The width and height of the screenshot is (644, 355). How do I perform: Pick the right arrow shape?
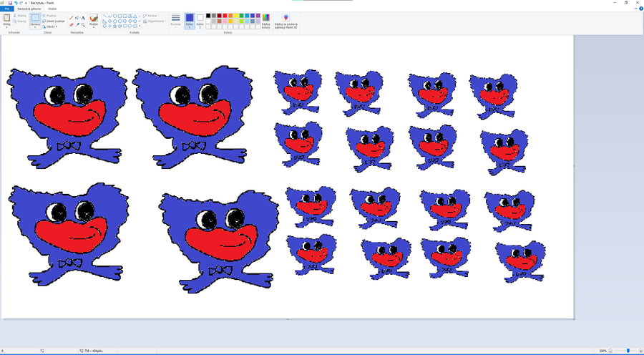pos(125,21)
